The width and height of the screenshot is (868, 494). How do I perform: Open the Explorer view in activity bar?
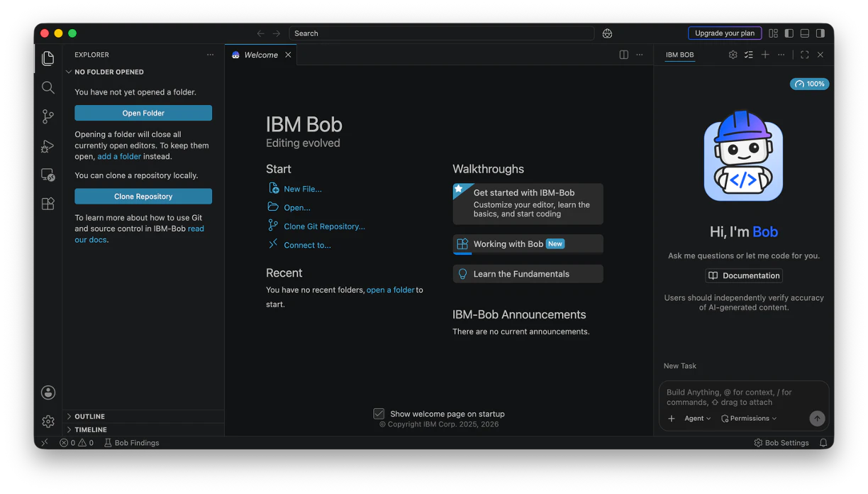tap(48, 58)
